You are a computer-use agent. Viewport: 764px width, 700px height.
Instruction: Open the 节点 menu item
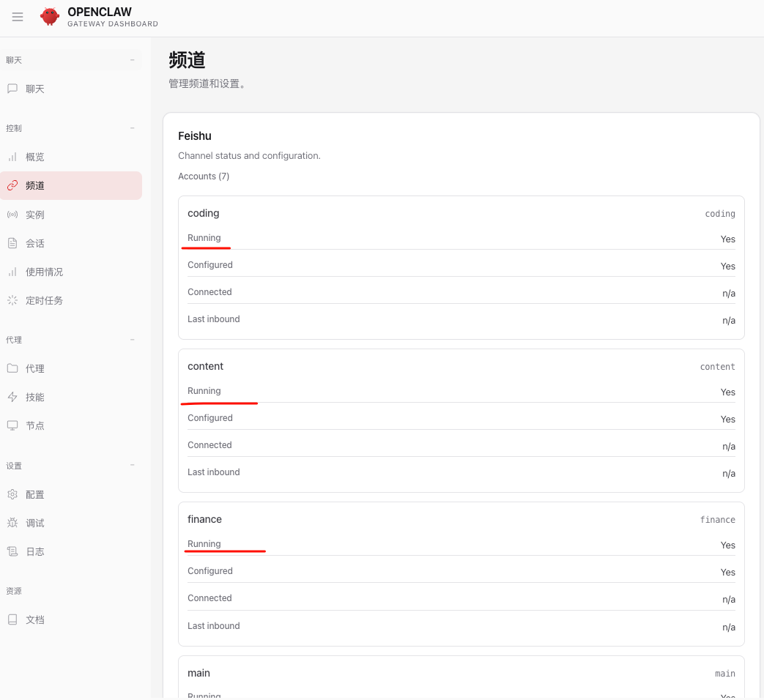pos(35,425)
